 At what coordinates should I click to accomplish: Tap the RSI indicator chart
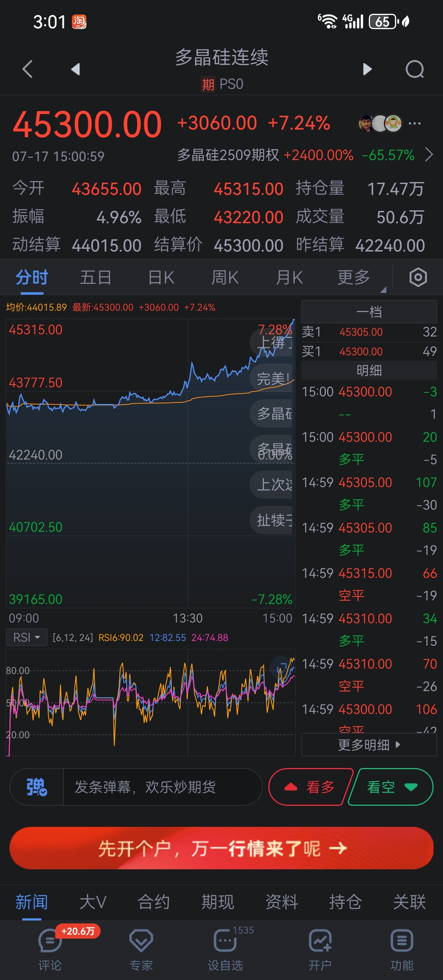150,703
